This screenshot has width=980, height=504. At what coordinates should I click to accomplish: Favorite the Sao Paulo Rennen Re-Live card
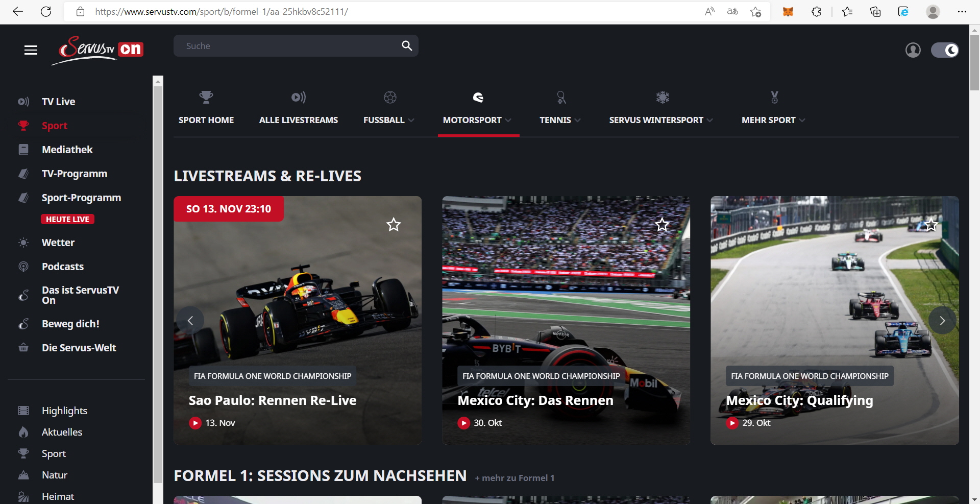coord(394,225)
